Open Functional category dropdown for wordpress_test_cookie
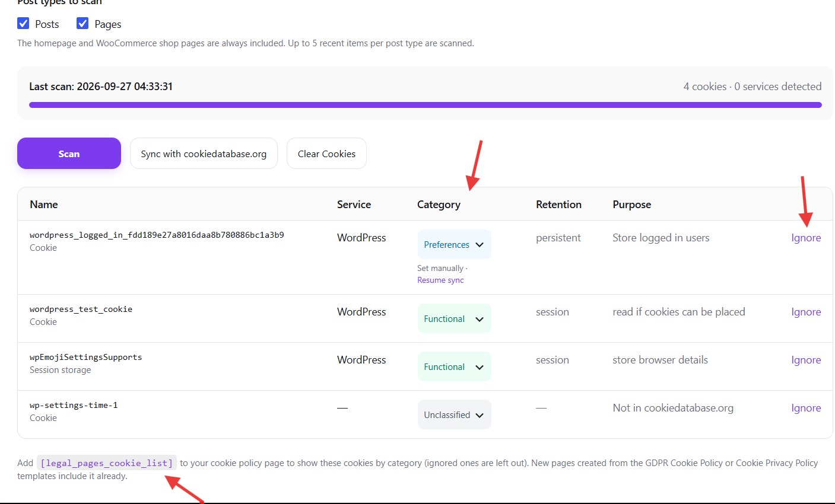 [x=454, y=318]
